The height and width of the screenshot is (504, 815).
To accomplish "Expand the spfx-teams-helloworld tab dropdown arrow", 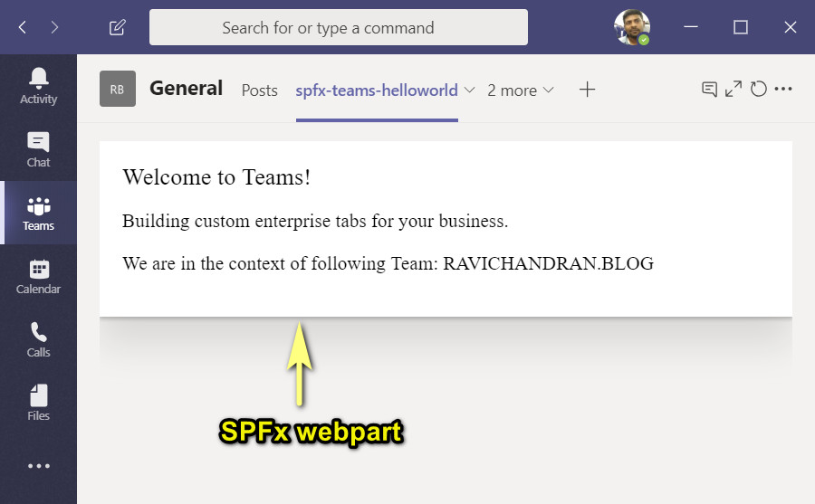I will [x=469, y=90].
